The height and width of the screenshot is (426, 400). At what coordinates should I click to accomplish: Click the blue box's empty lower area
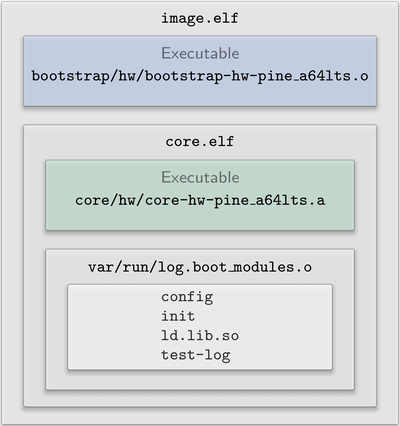coord(200,96)
